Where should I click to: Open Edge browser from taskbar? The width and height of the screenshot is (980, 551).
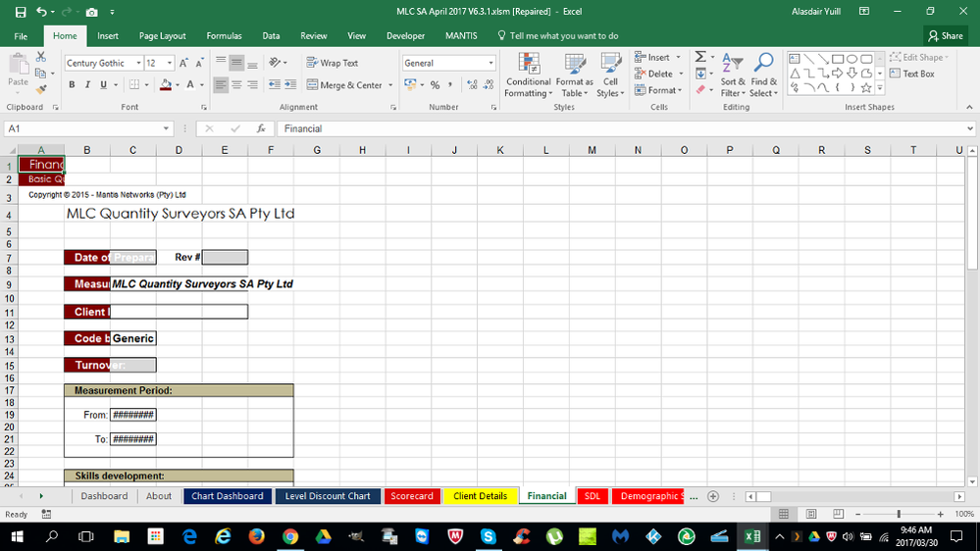click(189, 536)
